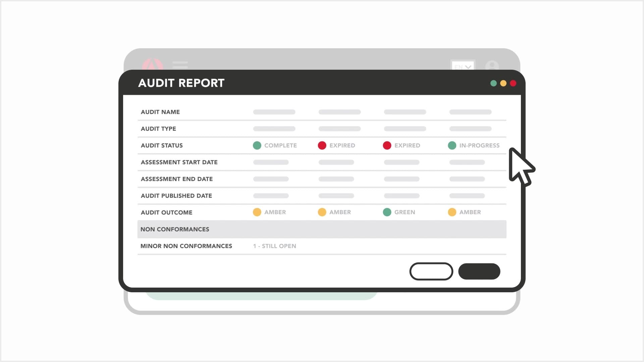Toggle the green window control dot

tap(493, 83)
